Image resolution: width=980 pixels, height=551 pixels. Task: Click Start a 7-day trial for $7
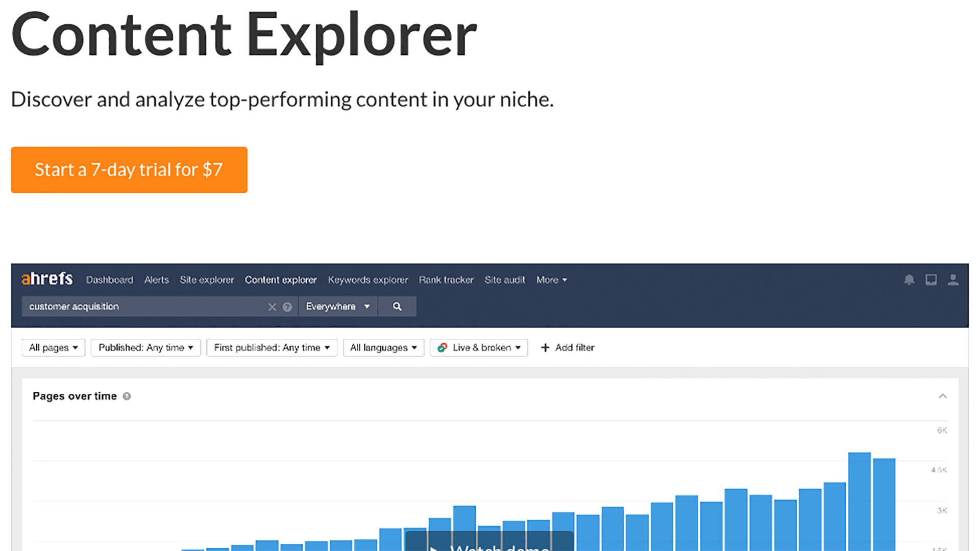pos(129,170)
